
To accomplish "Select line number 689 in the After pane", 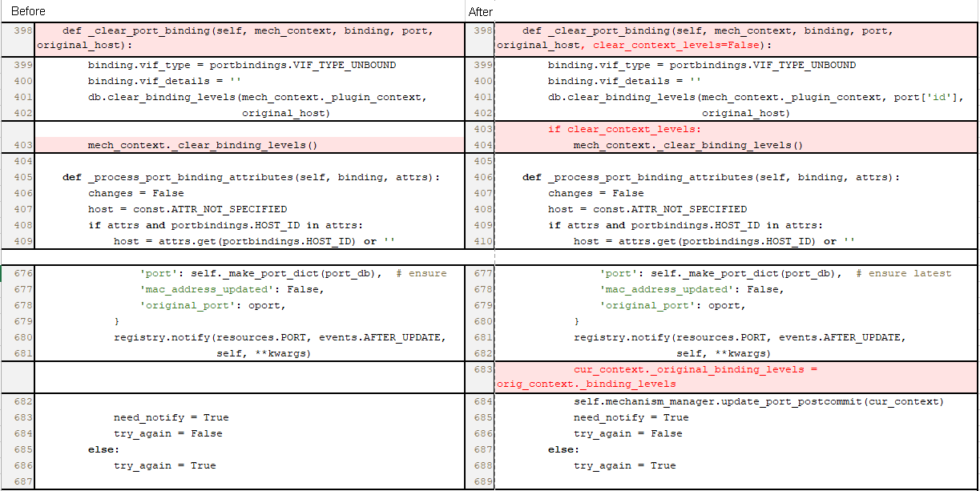I will 483,481.
